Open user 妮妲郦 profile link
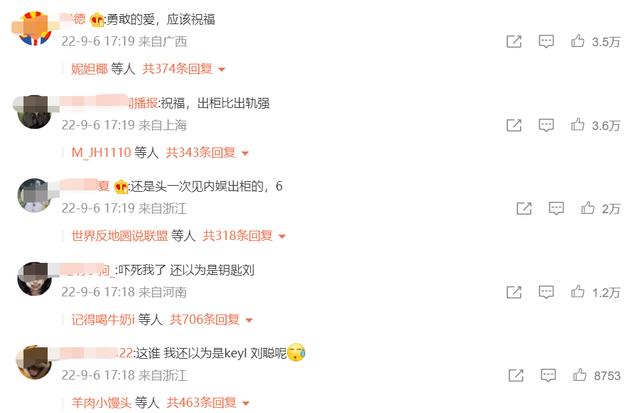The height and width of the screenshot is (413, 640). click(89, 69)
